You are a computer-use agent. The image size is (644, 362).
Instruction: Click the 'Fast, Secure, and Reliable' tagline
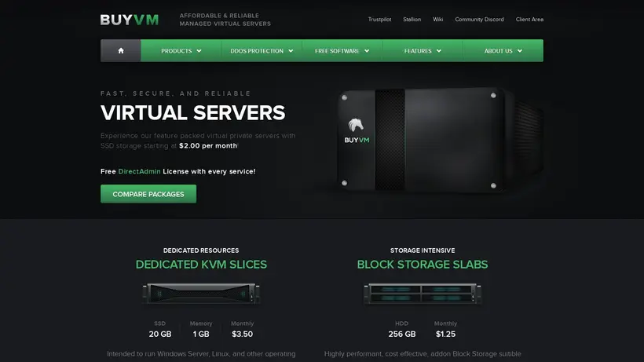pos(175,93)
